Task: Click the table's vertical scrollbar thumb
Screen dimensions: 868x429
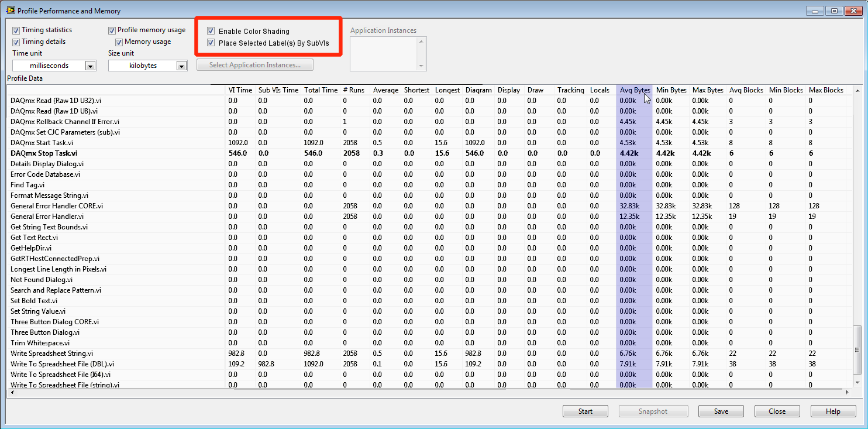Action: pos(857,350)
